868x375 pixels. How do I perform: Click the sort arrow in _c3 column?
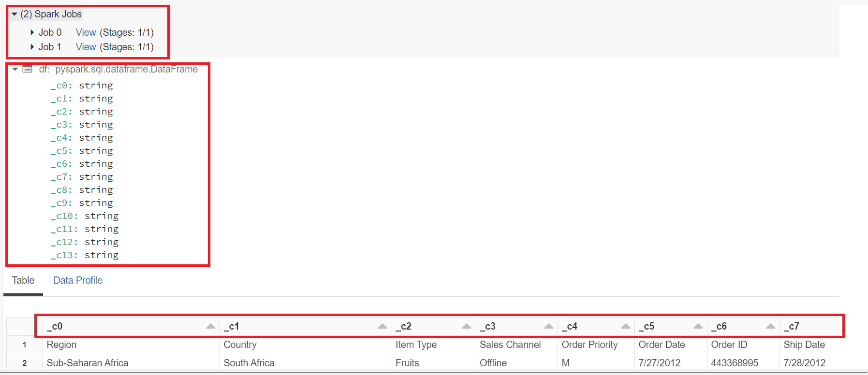548,327
